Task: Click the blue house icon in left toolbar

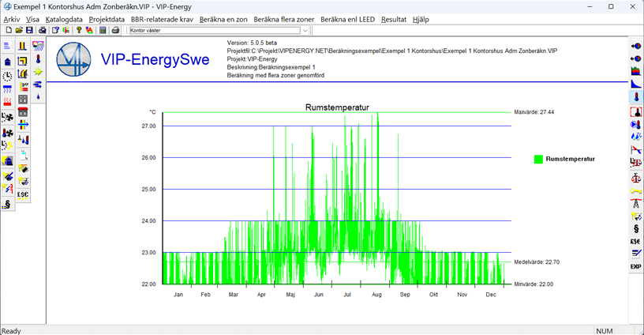Action: tap(7, 61)
